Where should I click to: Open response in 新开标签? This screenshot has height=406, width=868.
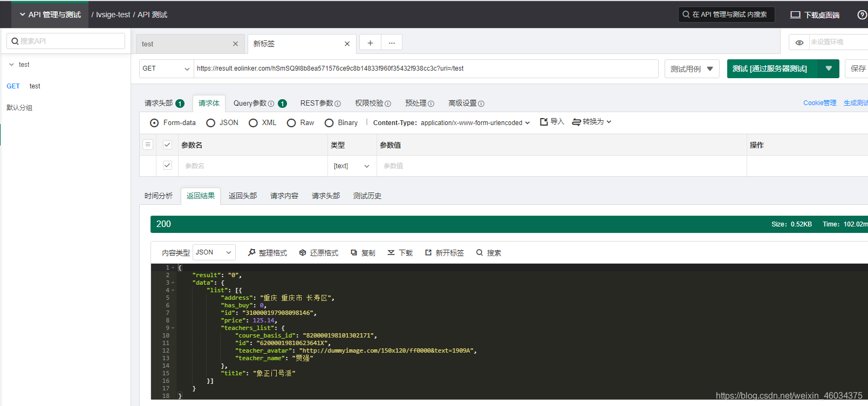444,253
